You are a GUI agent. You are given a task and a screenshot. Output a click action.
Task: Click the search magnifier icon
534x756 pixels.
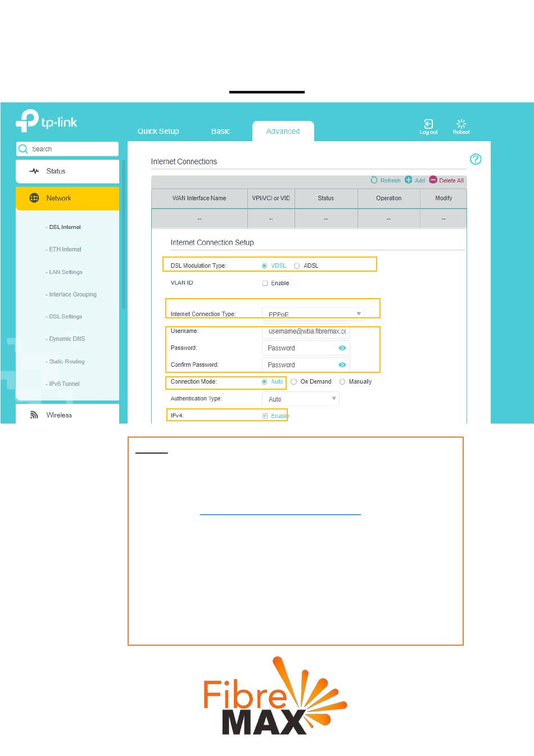click(x=23, y=149)
